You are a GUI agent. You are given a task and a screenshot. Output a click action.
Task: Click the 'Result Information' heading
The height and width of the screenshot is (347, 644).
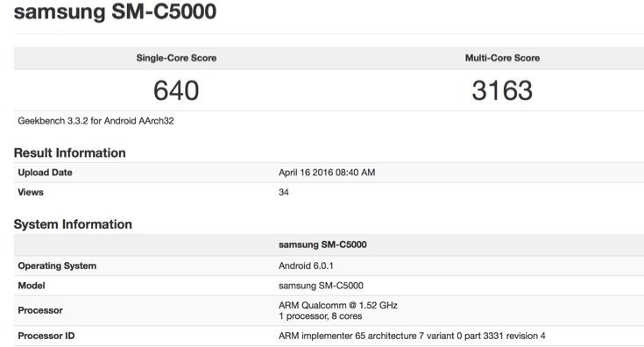70,152
